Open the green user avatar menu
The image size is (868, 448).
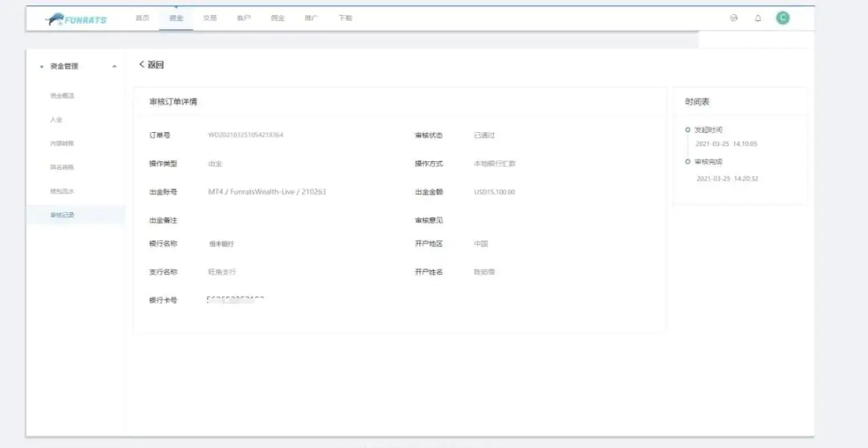[x=782, y=18]
